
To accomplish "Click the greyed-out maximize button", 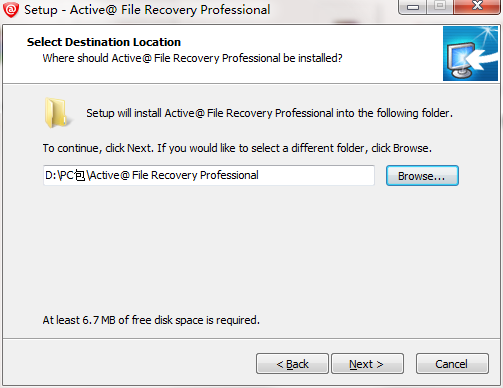I will [440, 6].
